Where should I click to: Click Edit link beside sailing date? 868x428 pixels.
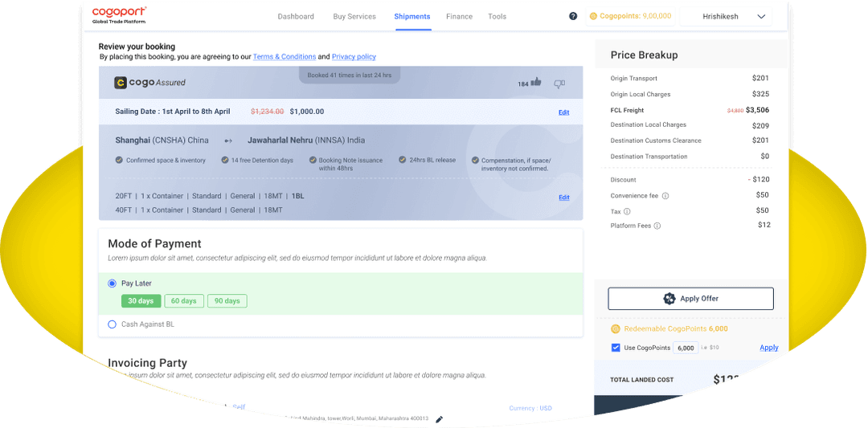(563, 112)
